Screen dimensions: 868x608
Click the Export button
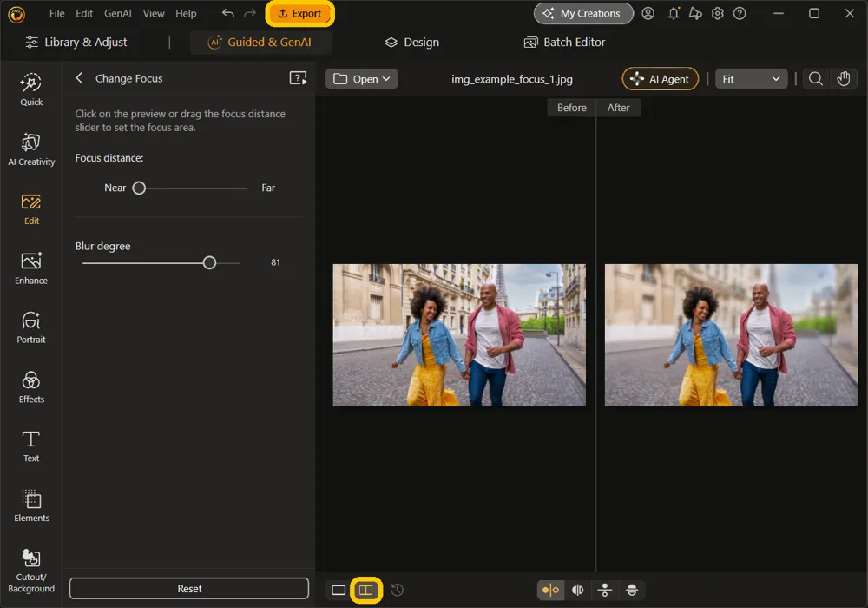pos(299,13)
